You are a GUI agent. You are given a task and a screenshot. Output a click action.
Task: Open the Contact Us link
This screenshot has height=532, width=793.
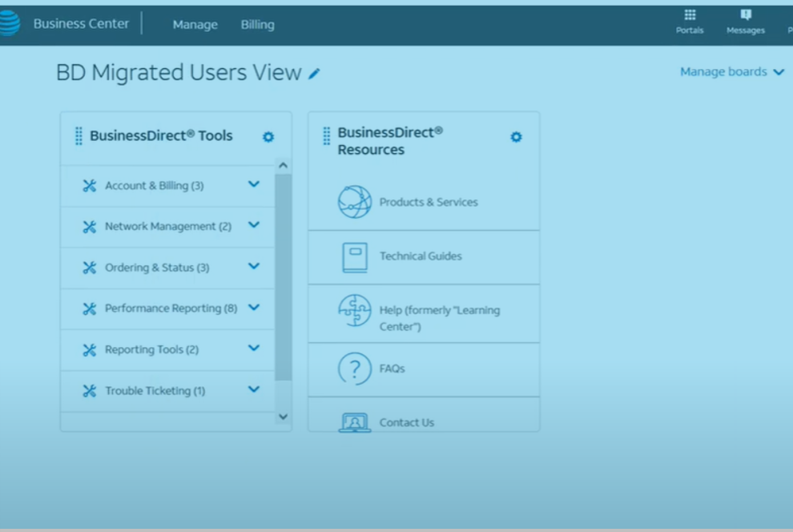(407, 422)
